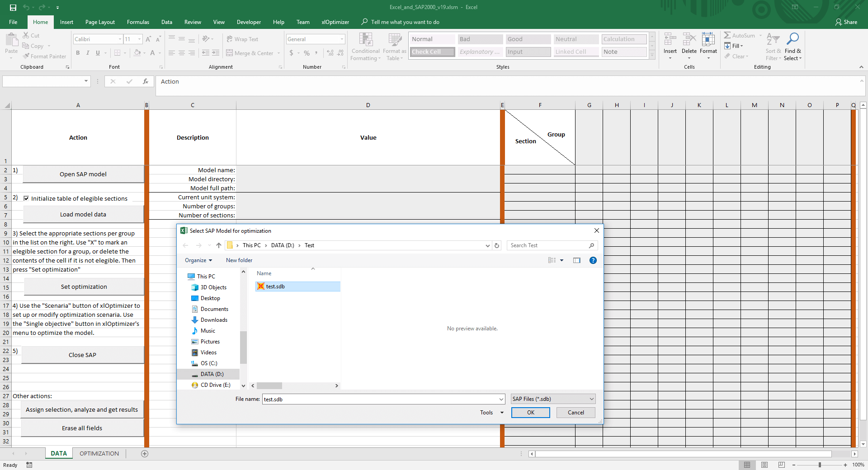Open the Tools dropdown in dialog

[x=492, y=413]
